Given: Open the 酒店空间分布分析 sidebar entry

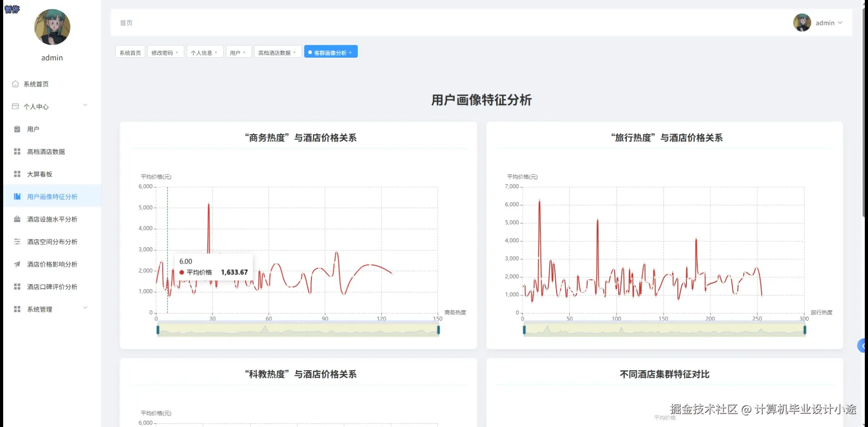Looking at the screenshot, I should pos(16,241).
